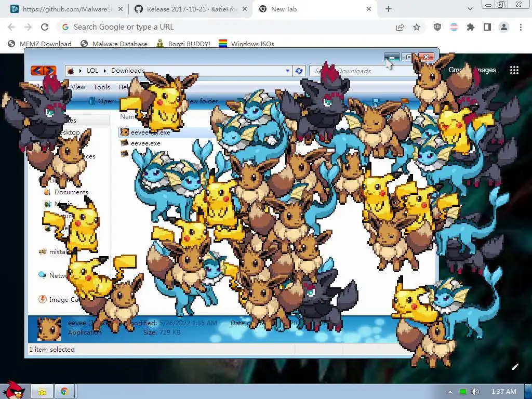Expand the Explorer address bar history dropdown
This screenshot has width=532, height=399.
287,71
